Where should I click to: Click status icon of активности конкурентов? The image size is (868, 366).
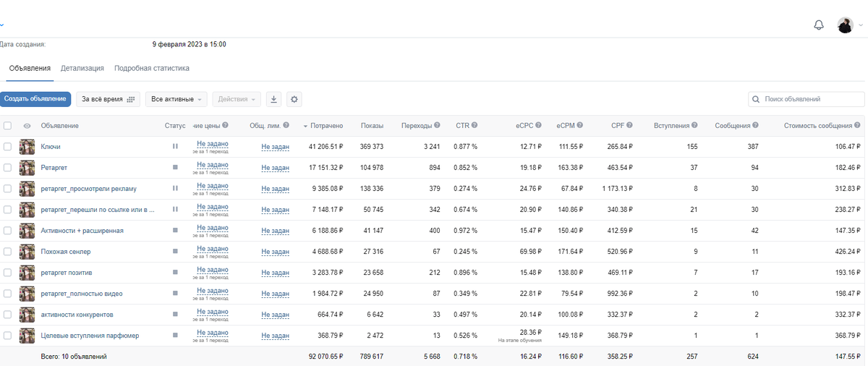click(x=175, y=315)
